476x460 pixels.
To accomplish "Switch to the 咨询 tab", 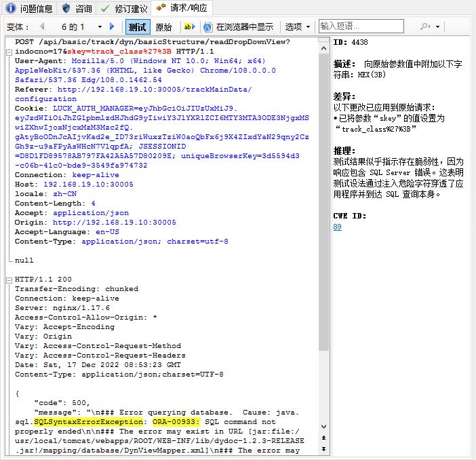I will coord(77,8).
